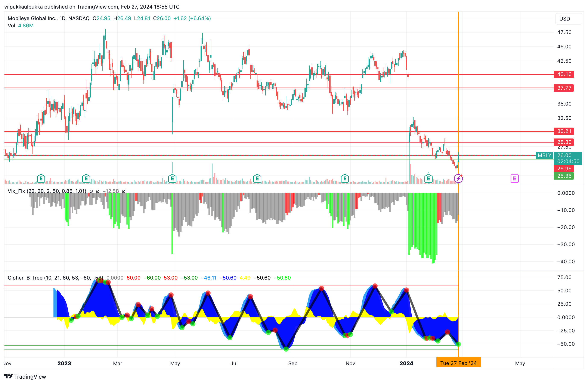
Task: Click the published-on TradingView.com header text
Action: tap(92, 7)
